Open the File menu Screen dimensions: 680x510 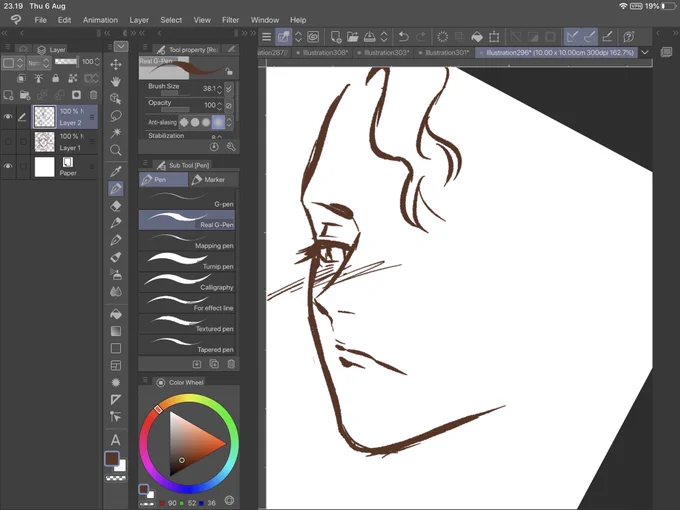[x=40, y=20]
